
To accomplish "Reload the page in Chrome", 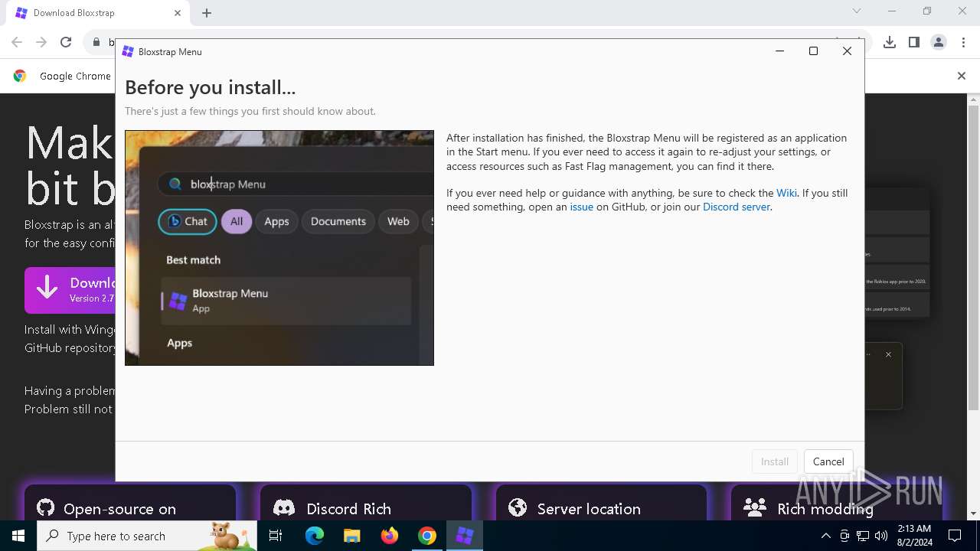I will 66,42.
